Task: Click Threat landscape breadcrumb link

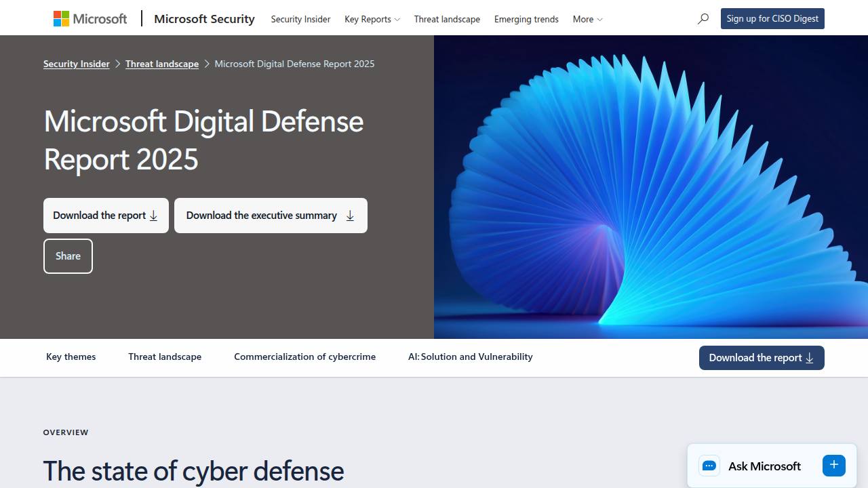Action: pyautogui.click(x=162, y=64)
